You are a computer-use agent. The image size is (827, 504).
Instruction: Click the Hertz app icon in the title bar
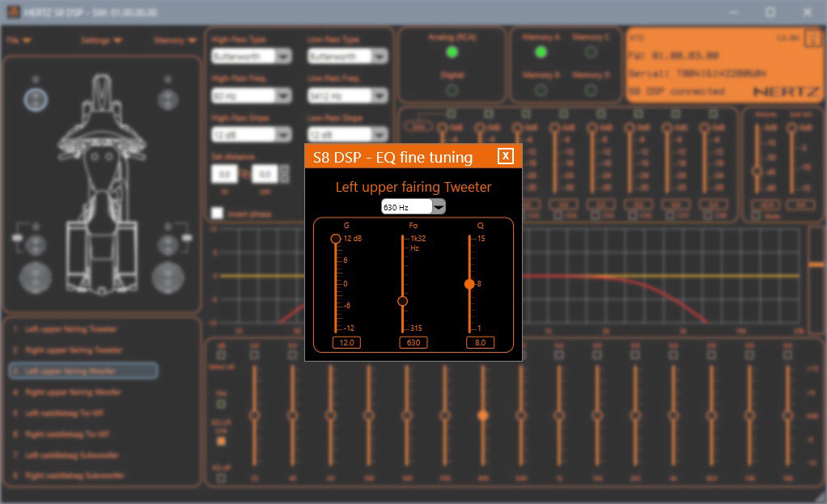pyautogui.click(x=13, y=11)
